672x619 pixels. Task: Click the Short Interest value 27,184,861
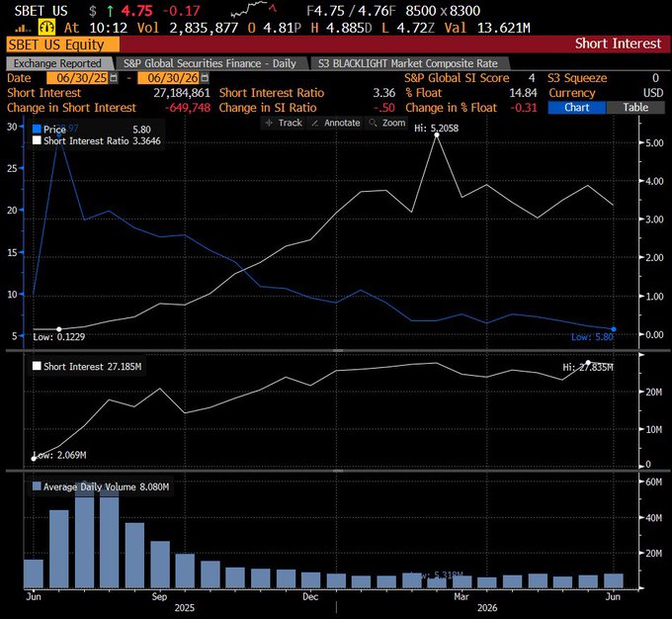[x=182, y=93]
